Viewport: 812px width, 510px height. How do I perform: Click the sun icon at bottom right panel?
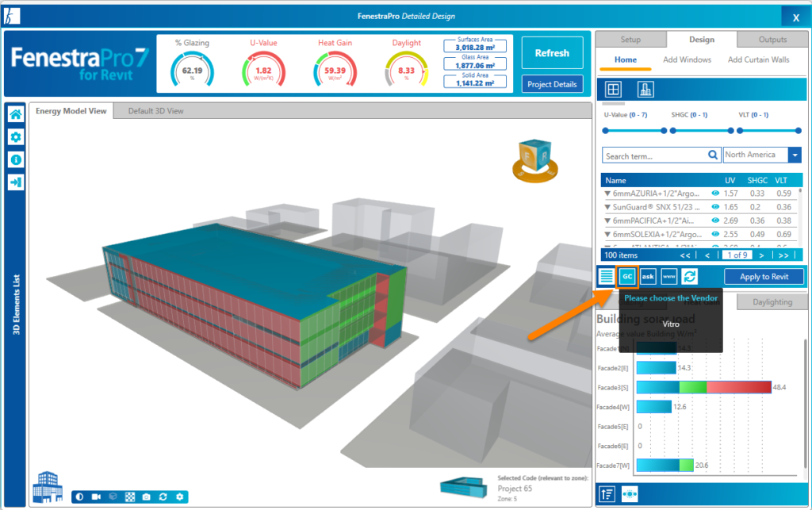click(630, 494)
